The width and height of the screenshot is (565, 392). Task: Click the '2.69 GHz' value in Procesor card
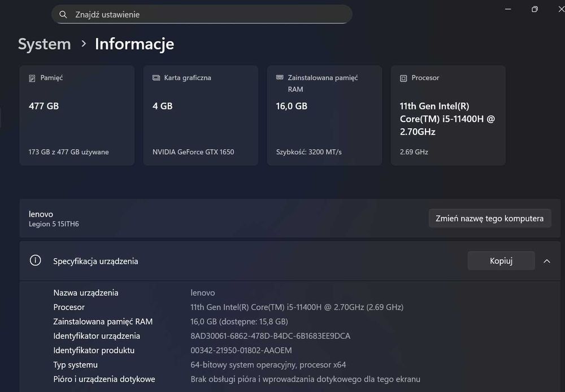(x=414, y=152)
